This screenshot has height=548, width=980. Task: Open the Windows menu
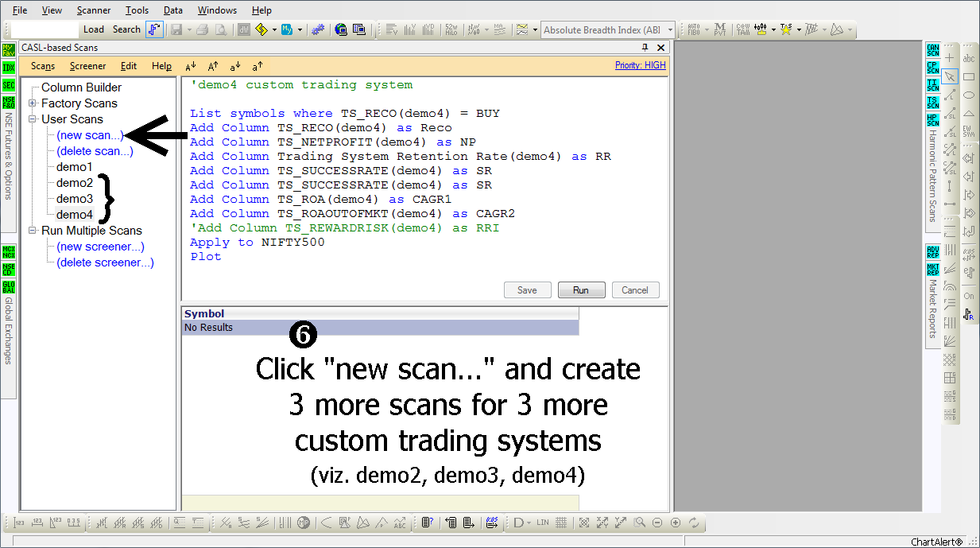coord(217,10)
